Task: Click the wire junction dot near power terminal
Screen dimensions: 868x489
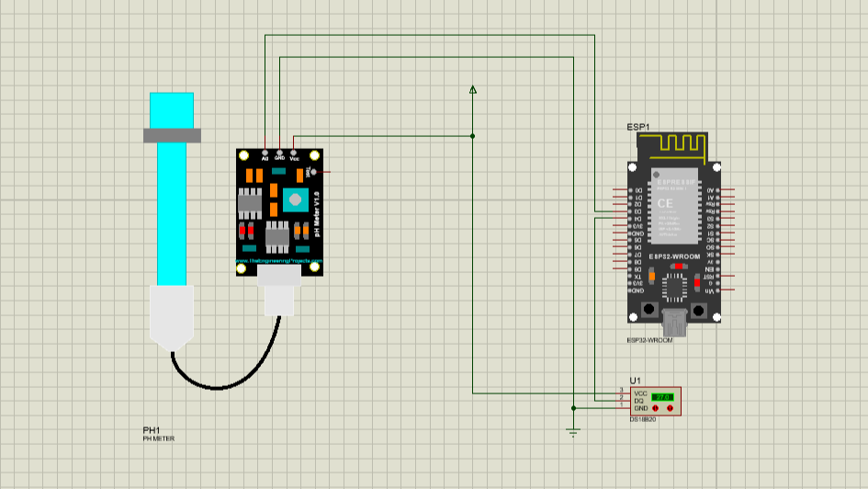Action: pyautogui.click(x=473, y=136)
